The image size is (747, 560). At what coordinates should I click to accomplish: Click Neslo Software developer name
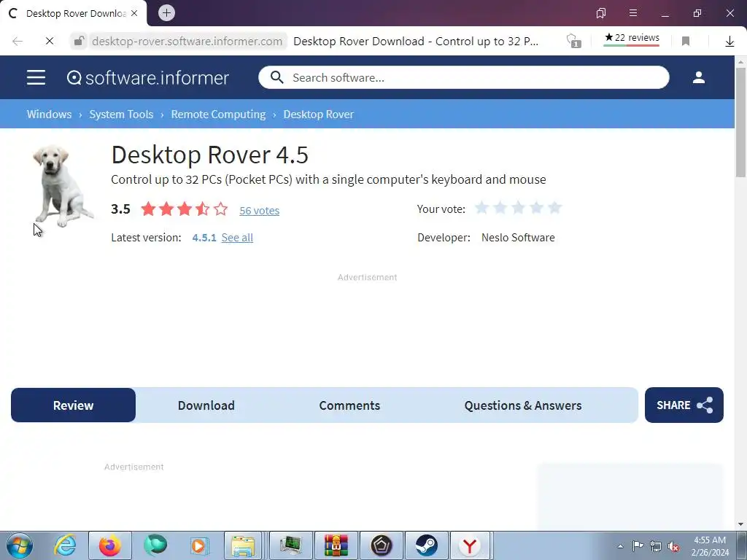click(x=518, y=238)
